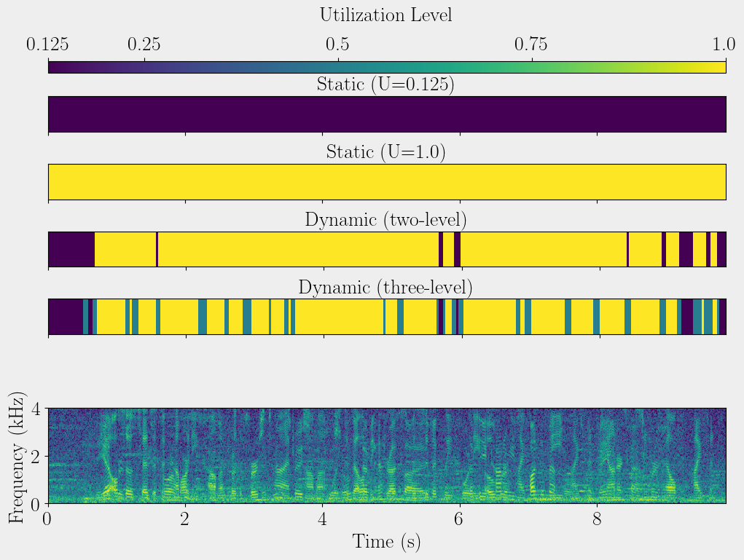Click the "Dynamic (two-level)" plot title
This screenshot has width=744, height=560.
click(x=385, y=220)
